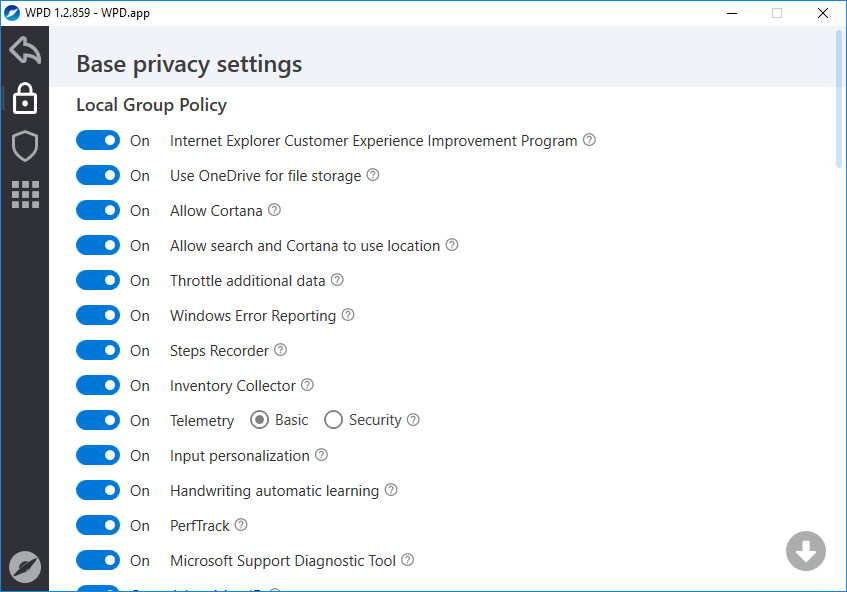
Task: Switch off Windows Error Reporting
Action: tap(98, 315)
